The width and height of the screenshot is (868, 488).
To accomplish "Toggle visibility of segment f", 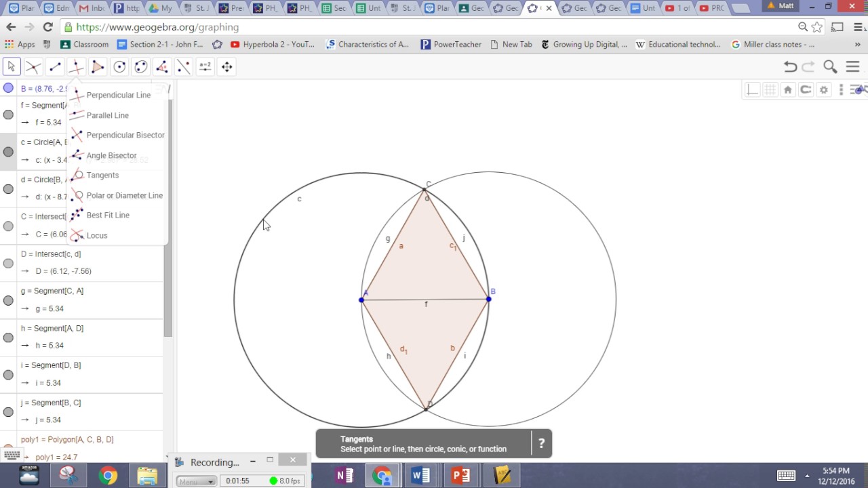I will click(8, 115).
